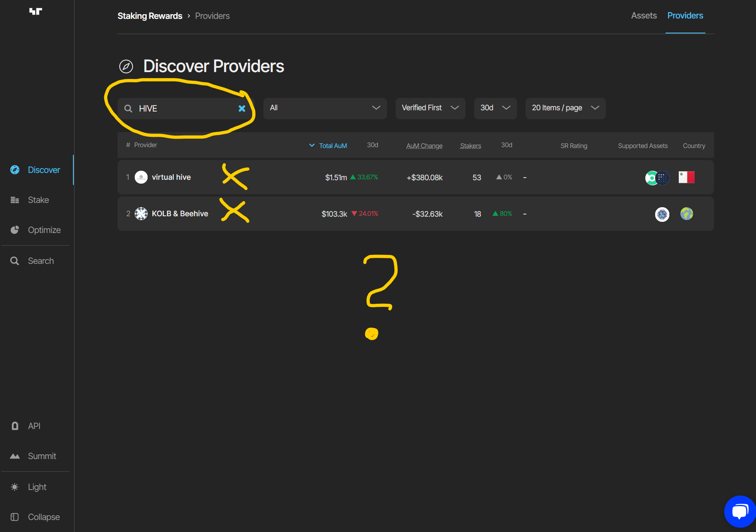Click the 0% stakers change value

tap(508, 177)
